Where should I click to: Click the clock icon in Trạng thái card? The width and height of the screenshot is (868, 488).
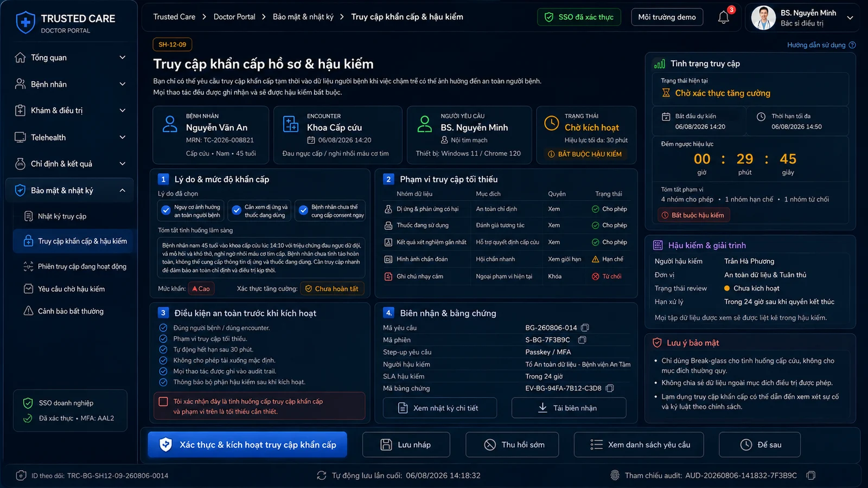coord(551,123)
